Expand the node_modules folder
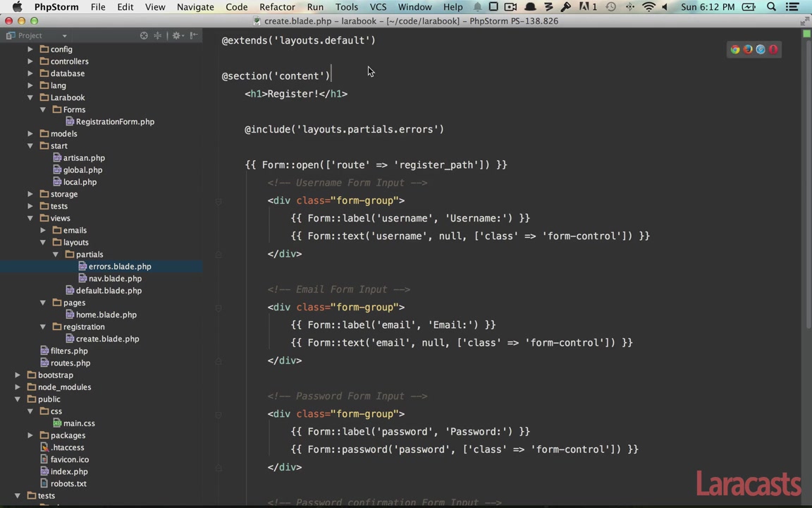812x508 pixels. tap(18, 387)
